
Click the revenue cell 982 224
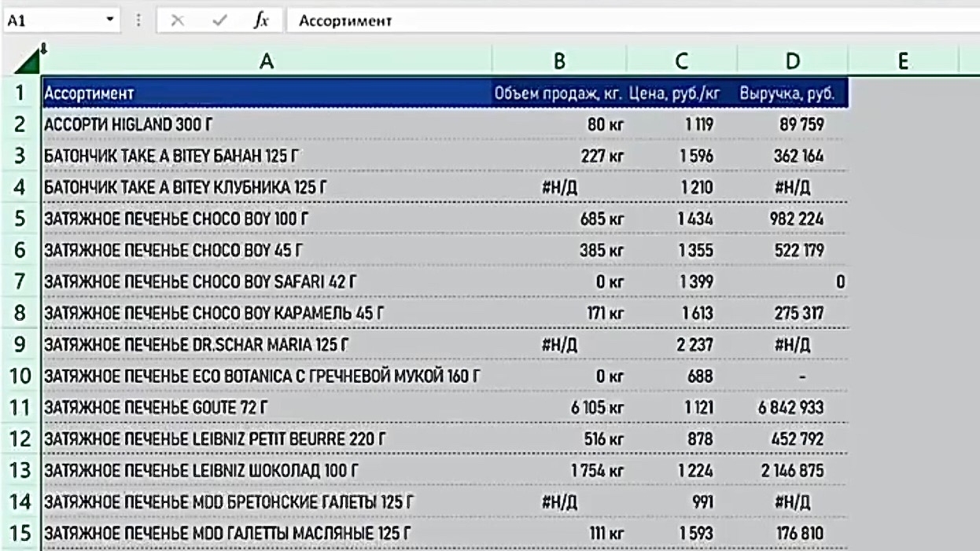pos(793,219)
